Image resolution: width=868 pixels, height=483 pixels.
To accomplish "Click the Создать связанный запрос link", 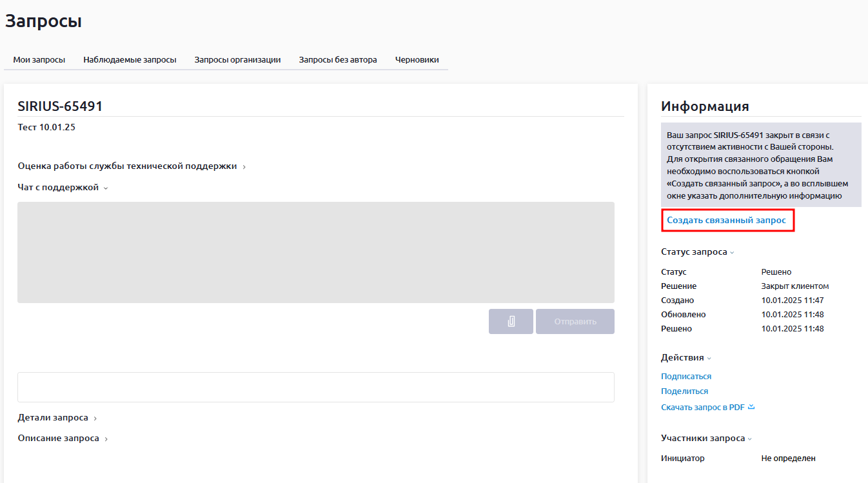I will click(x=726, y=221).
